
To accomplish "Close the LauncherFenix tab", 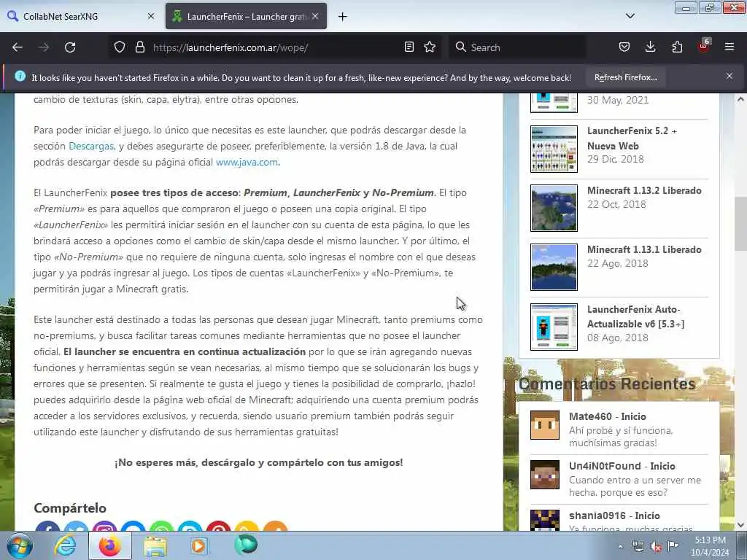I will [x=315, y=16].
